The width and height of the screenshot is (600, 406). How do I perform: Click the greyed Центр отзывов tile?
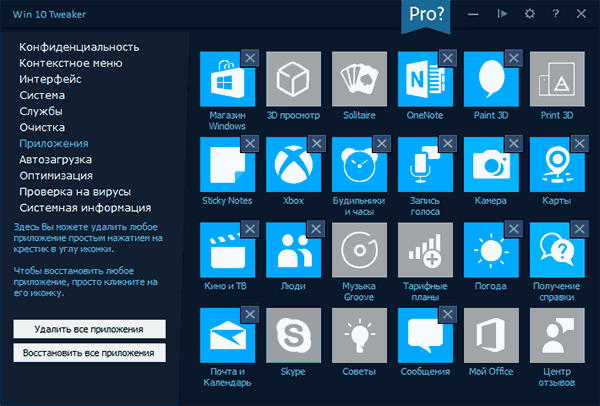pos(557,335)
